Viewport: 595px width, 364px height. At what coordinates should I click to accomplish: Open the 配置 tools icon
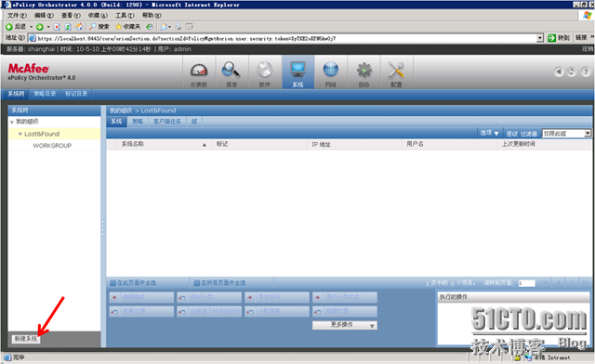pyautogui.click(x=397, y=72)
